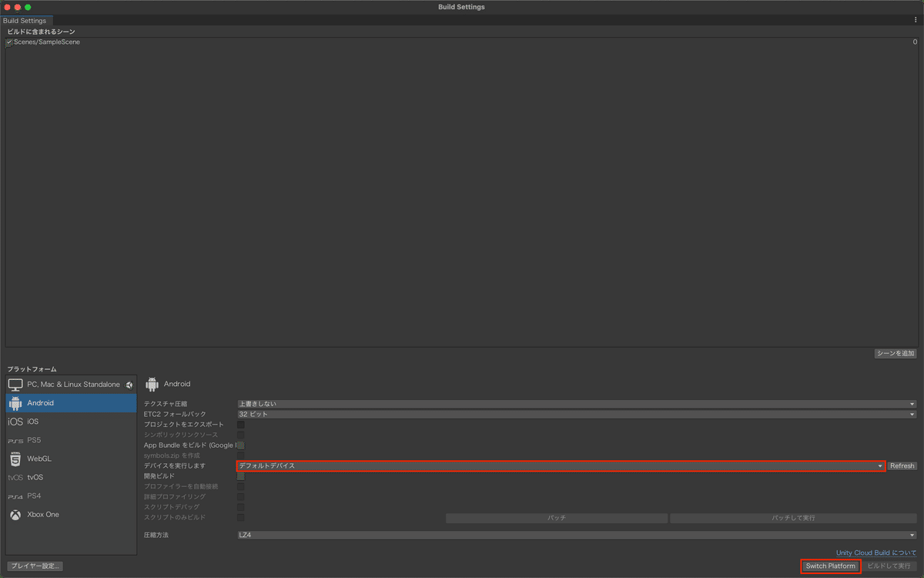Choose the iOS platform icon
The width and height of the screenshot is (924, 578).
pos(15,422)
